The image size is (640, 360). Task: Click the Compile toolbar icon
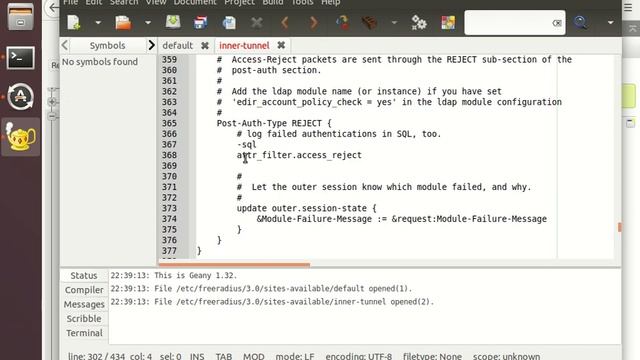pyautogui.click(x=342, y=22)
